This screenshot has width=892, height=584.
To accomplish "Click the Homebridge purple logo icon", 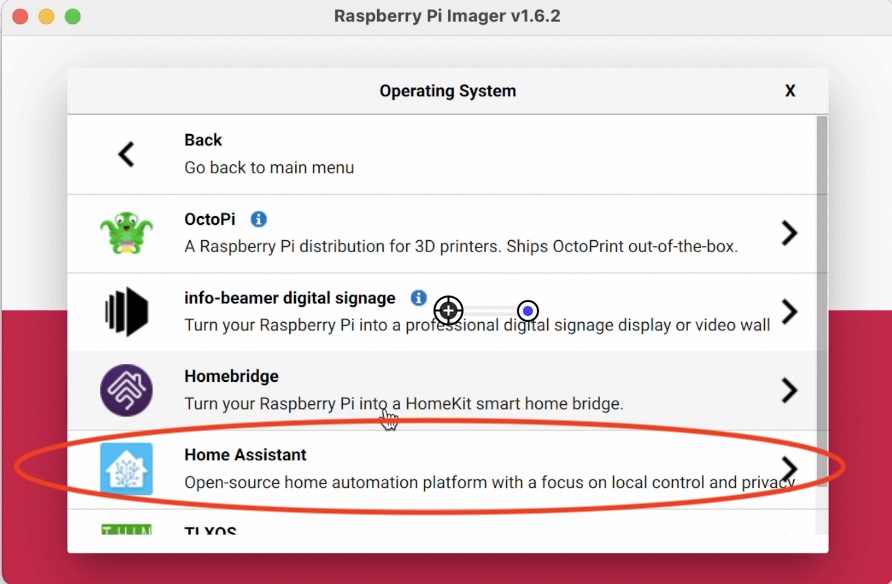I will (x=126, y=390).
